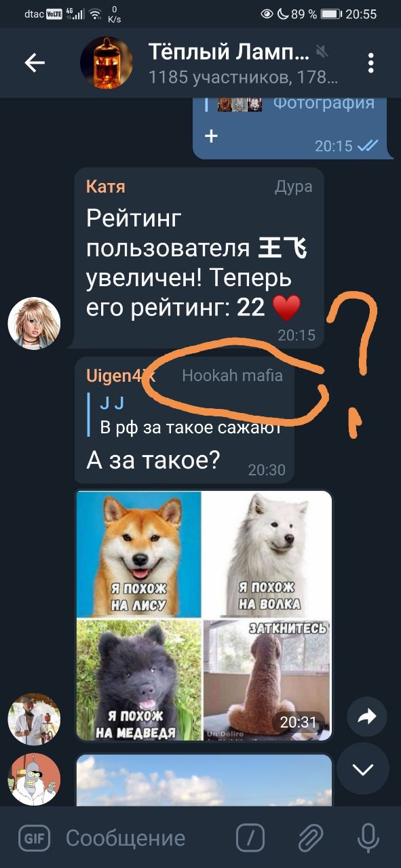Attach a file with the paperclip icon
Viewport: 401px width, 868px height.
[310, 838]
